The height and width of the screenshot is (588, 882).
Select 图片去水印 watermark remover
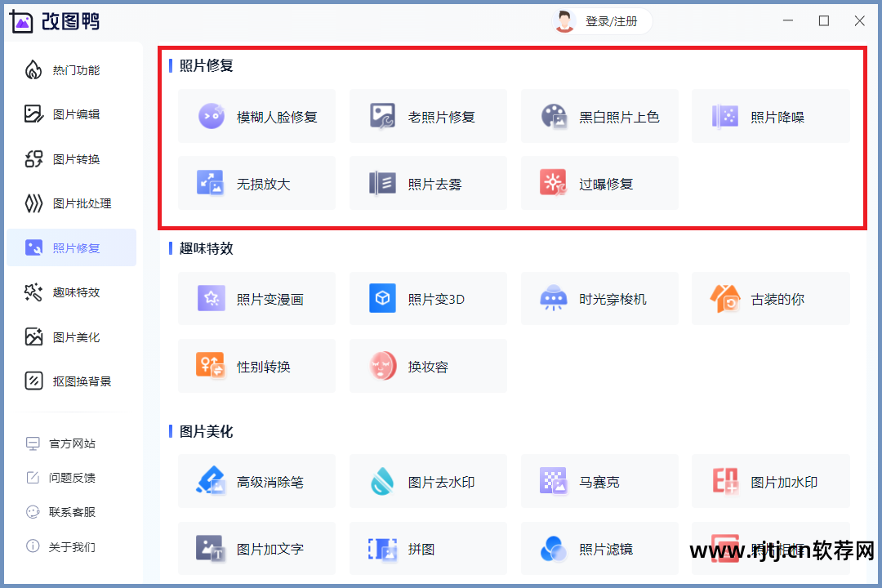(x=428, y=481)
